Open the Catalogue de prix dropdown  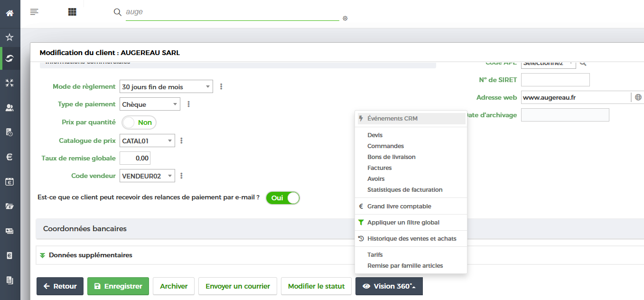click(147, 141)
